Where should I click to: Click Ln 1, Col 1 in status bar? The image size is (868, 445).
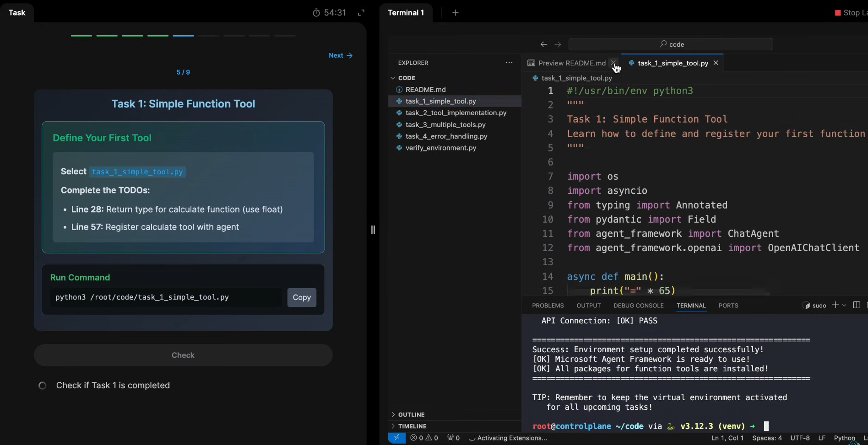click(727, 438)
